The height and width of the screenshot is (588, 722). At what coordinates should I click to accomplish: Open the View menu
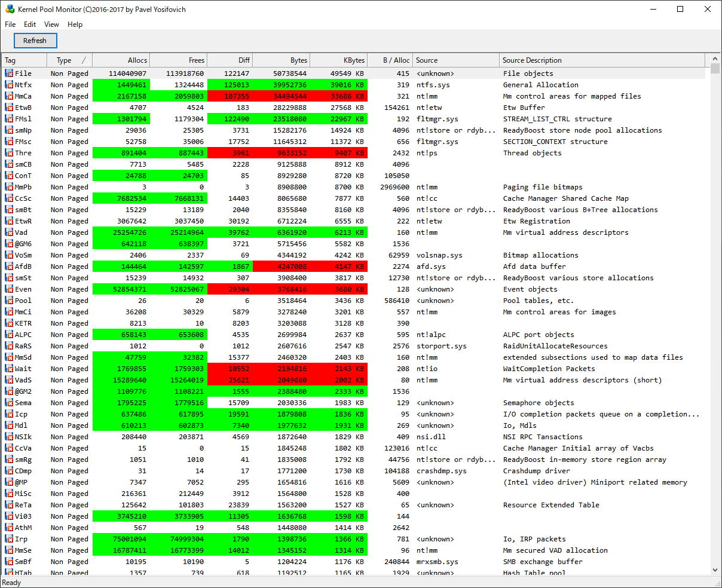tap(51, 24)
